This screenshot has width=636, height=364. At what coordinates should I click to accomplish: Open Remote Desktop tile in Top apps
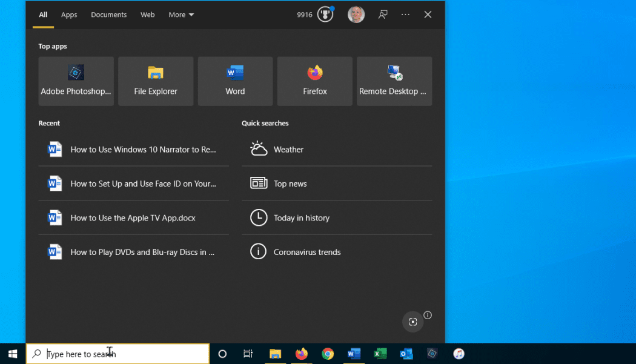[x=394, y=81]
